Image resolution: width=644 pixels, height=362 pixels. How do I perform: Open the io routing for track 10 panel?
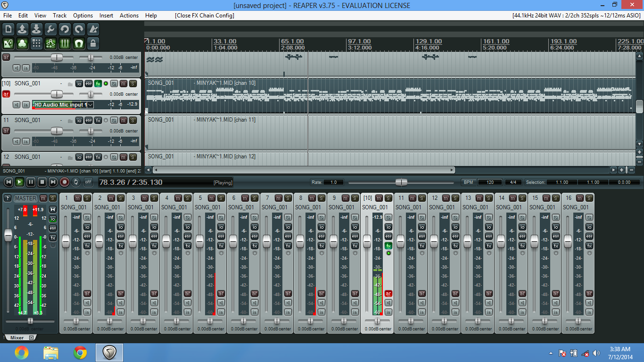[79, 83]
